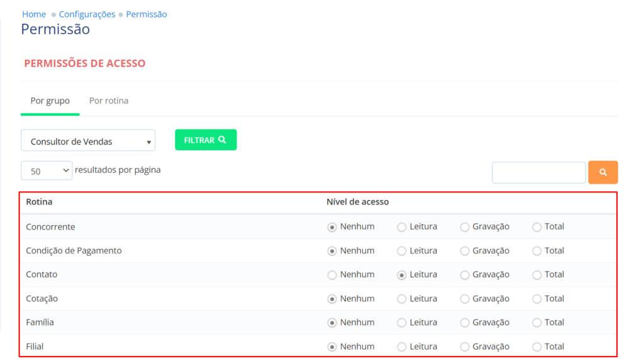Viewport: 644px width, 359px height.
Task: Select Leitura for Contato
Action: (402, 275)
